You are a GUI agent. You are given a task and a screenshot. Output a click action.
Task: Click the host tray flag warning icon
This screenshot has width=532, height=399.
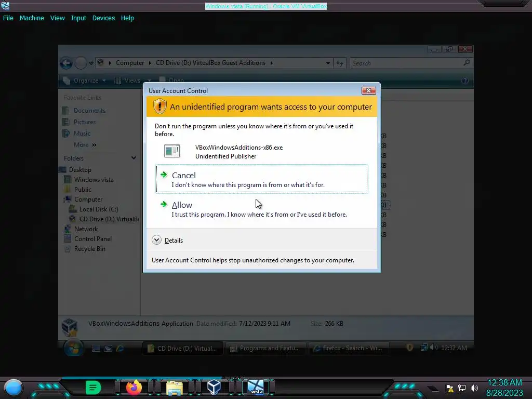point(449,388)
